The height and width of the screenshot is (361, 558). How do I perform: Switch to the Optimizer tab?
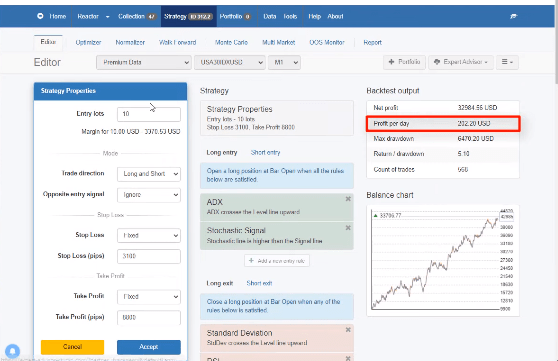click(88, 42)
